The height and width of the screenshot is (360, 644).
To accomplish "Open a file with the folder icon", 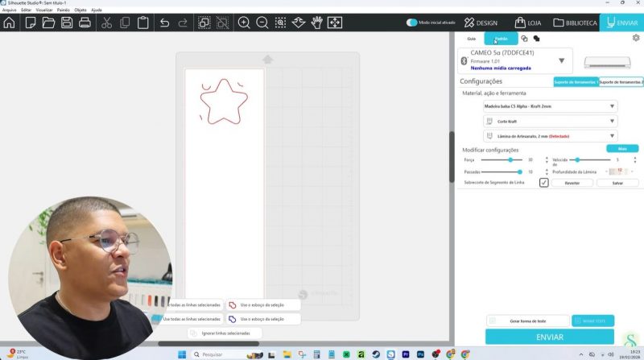I will pyautogui.click(x=48, y=23).
